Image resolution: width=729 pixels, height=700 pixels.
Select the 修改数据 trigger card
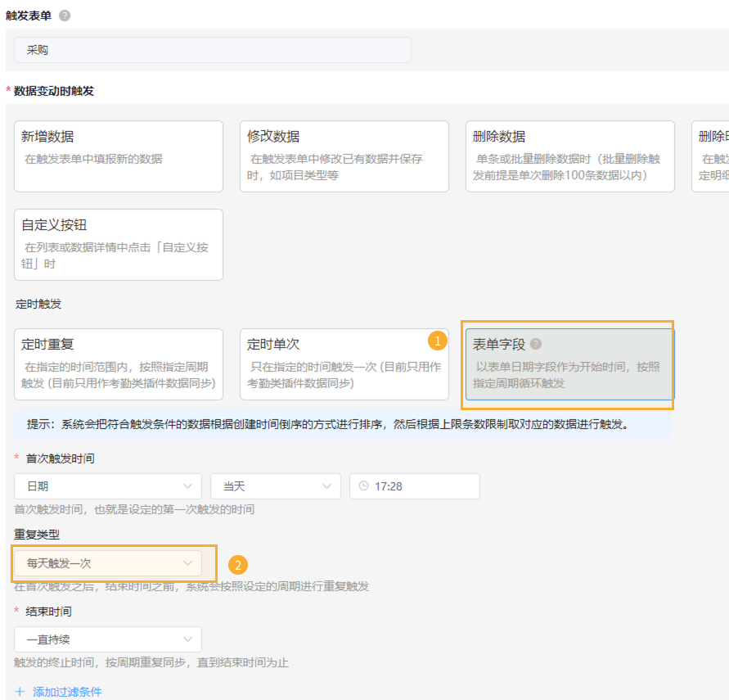pyautogui.click(x=344, y=156)
